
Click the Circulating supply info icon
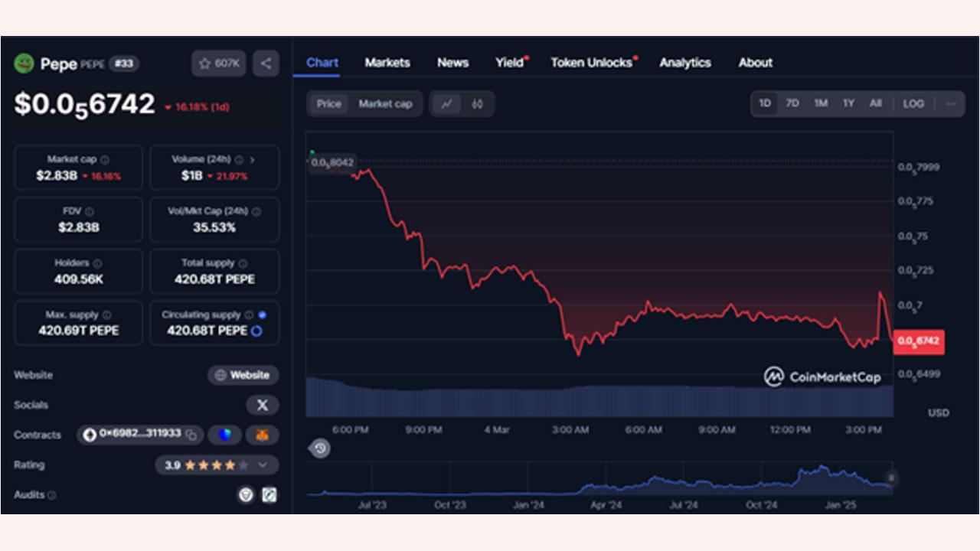click(x=249, y=315)
